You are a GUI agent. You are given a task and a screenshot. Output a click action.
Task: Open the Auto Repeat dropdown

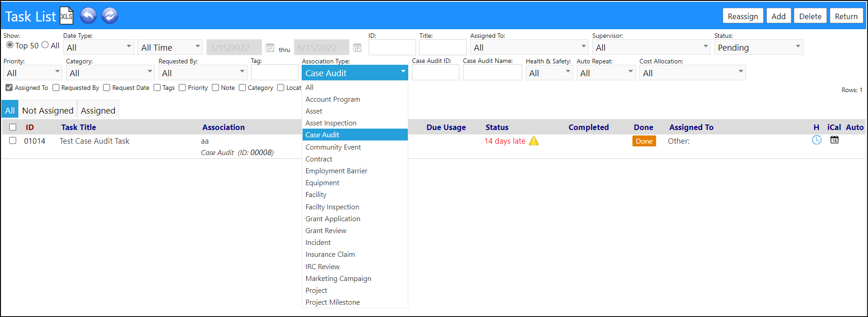pos(606,73)
